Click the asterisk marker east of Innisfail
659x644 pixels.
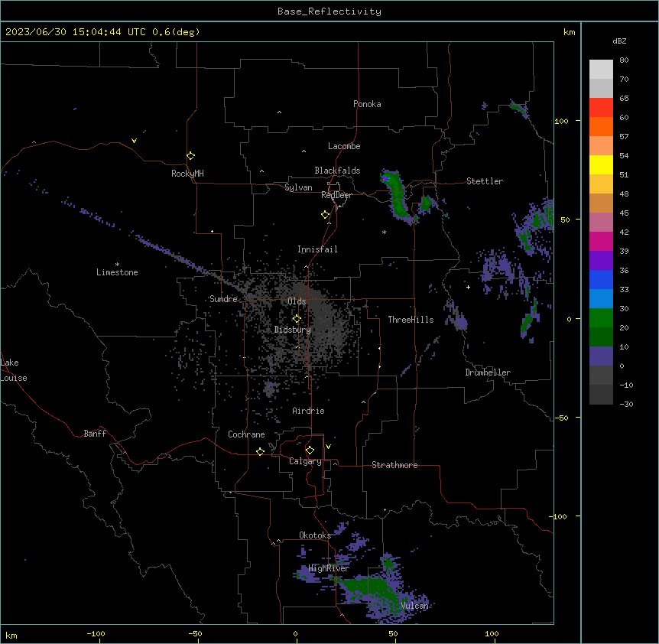[384, 232]
